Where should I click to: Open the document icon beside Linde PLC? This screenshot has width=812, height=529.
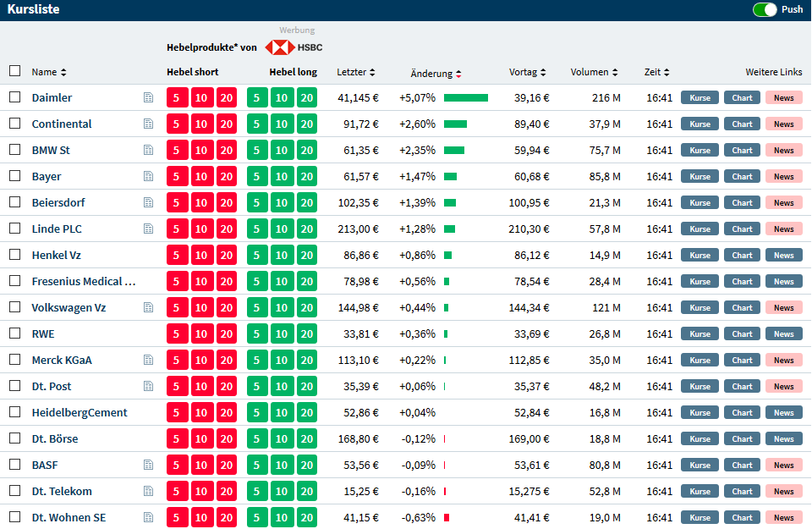(x=149, y=229)
